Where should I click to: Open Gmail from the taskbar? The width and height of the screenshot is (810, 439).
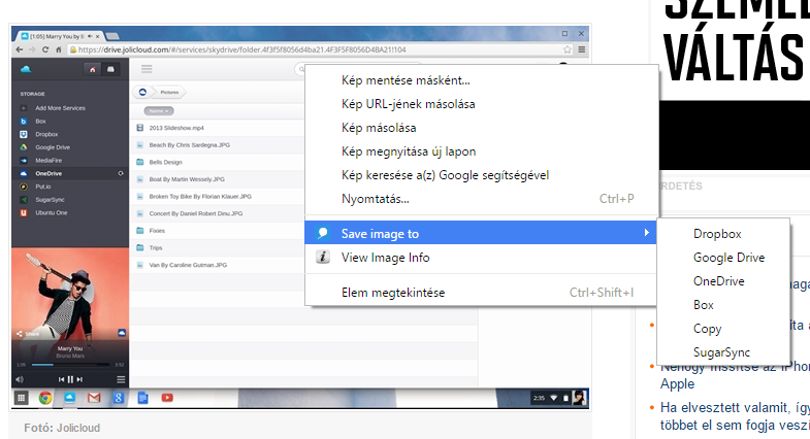point(94,398)
